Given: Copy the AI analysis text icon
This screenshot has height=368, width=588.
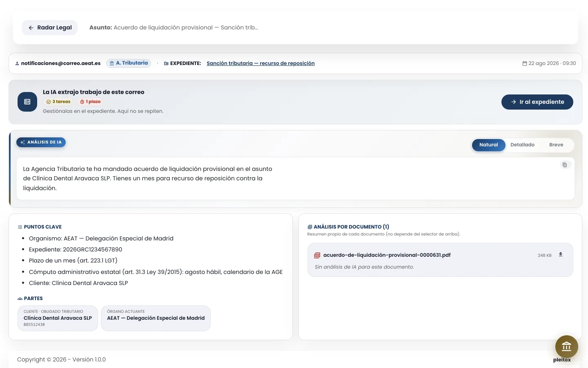Looking at the screenshot, I should [565, 165].
